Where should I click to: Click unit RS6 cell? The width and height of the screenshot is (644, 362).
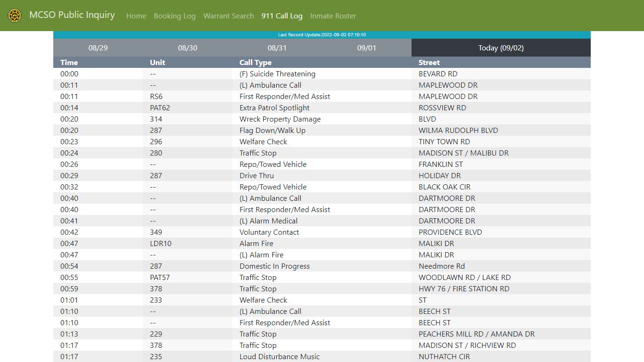click(x=188, y=96)
